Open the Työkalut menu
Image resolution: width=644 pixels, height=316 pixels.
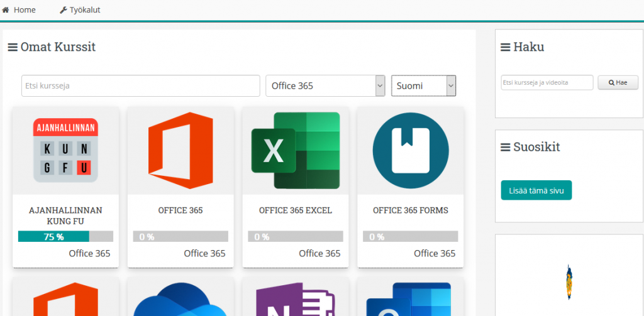pos(80,10)
